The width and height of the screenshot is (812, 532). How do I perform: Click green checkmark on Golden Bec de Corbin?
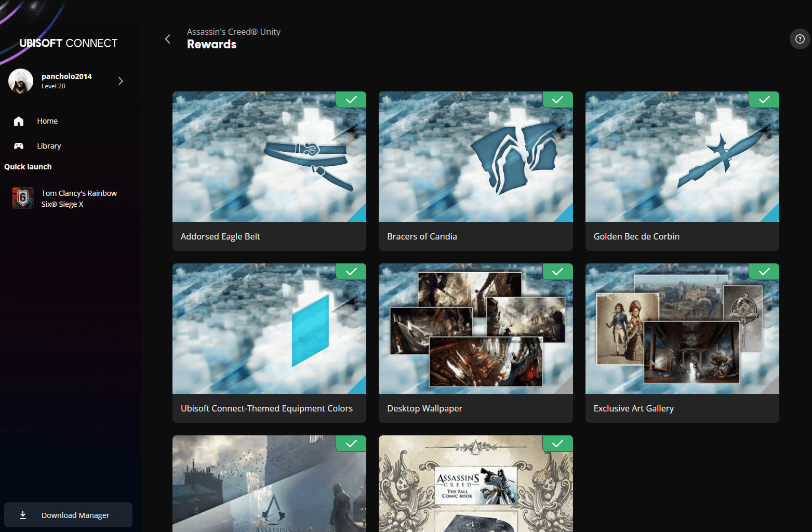(x=764, y=100)
